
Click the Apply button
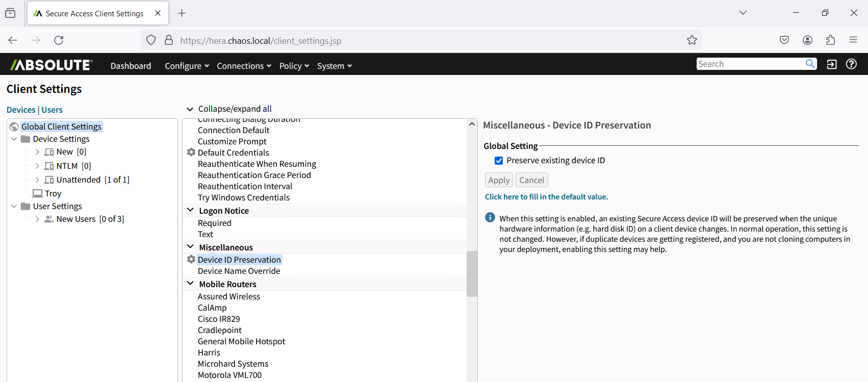click(499, 180)
